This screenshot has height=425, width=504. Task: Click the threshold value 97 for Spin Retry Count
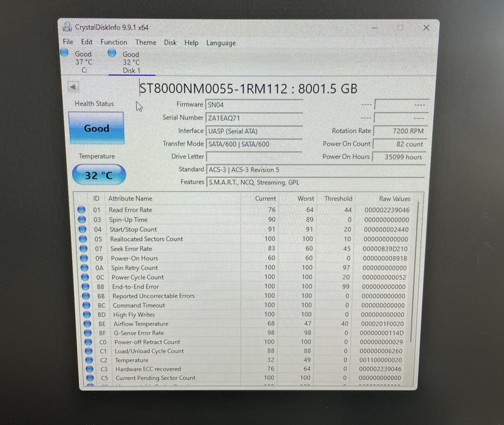click(346, 268)
